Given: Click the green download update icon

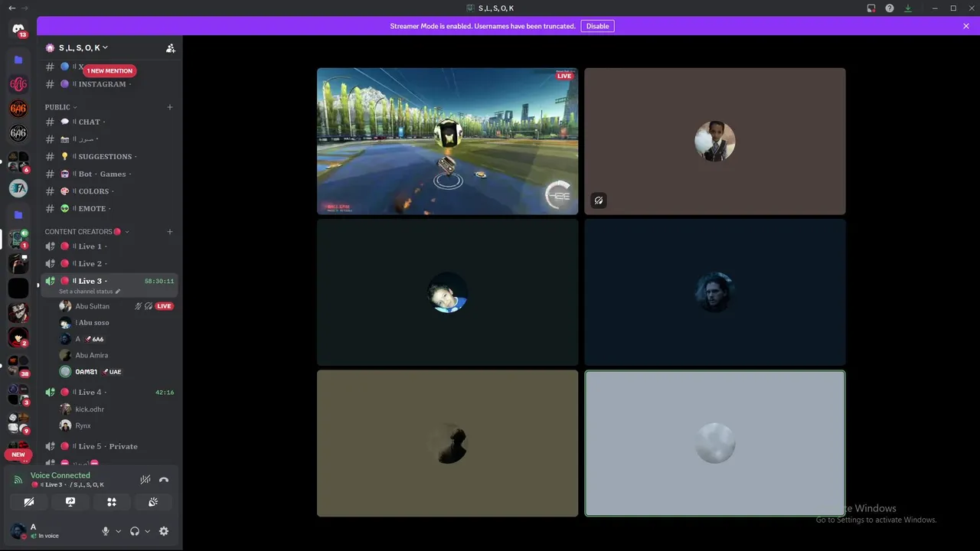Looking at the screenshot, I should 908,8.
